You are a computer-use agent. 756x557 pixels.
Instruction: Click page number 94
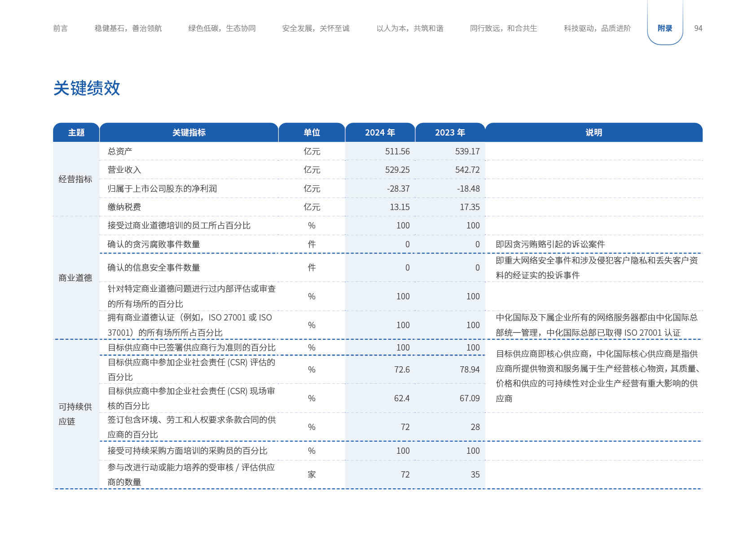(x=698, y=28)
